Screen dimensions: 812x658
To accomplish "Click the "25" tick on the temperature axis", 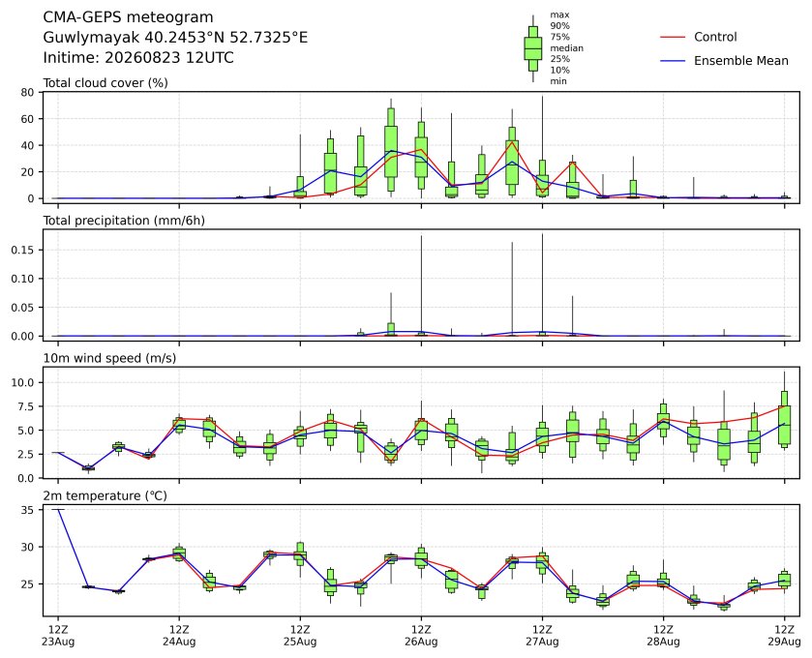I will coord(28,583).
